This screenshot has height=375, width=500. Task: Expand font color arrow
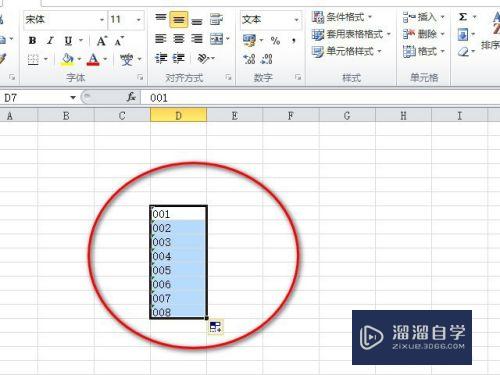tap(105, 59)
